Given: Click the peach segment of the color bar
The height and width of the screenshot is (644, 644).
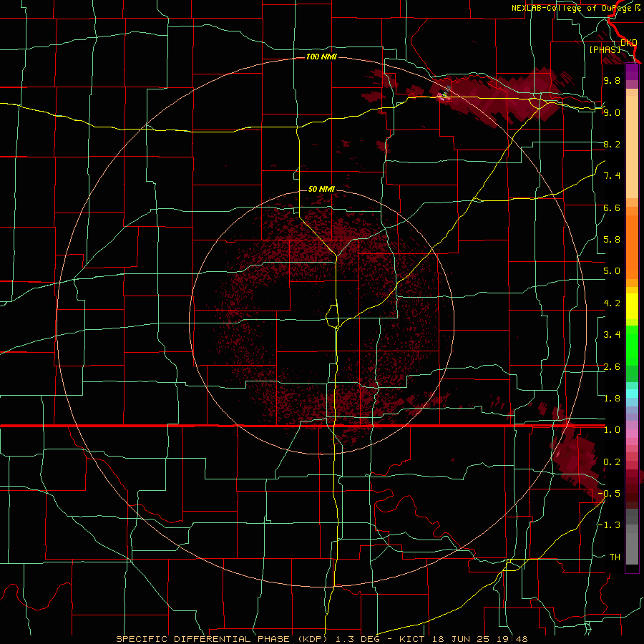Looking at the screenshot, I should 632,147.
